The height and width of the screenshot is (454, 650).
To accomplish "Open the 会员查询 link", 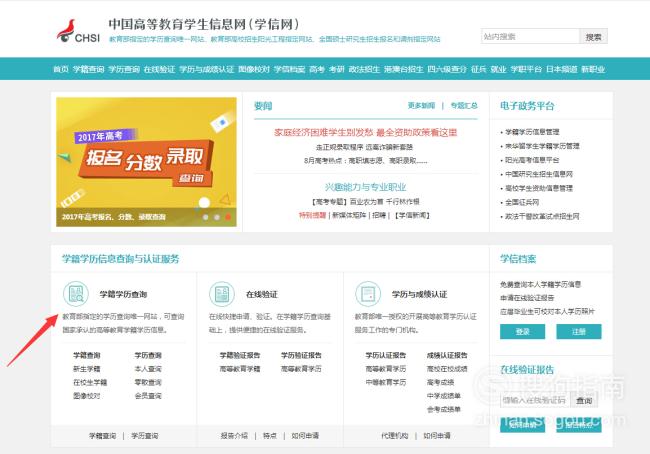I will (148, 396).
